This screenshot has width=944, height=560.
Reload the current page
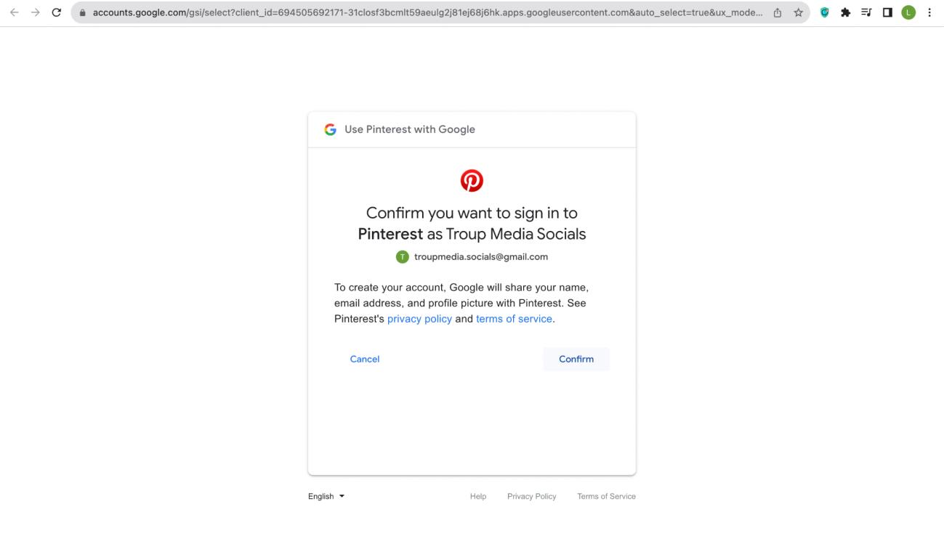[x=57, y=12]
